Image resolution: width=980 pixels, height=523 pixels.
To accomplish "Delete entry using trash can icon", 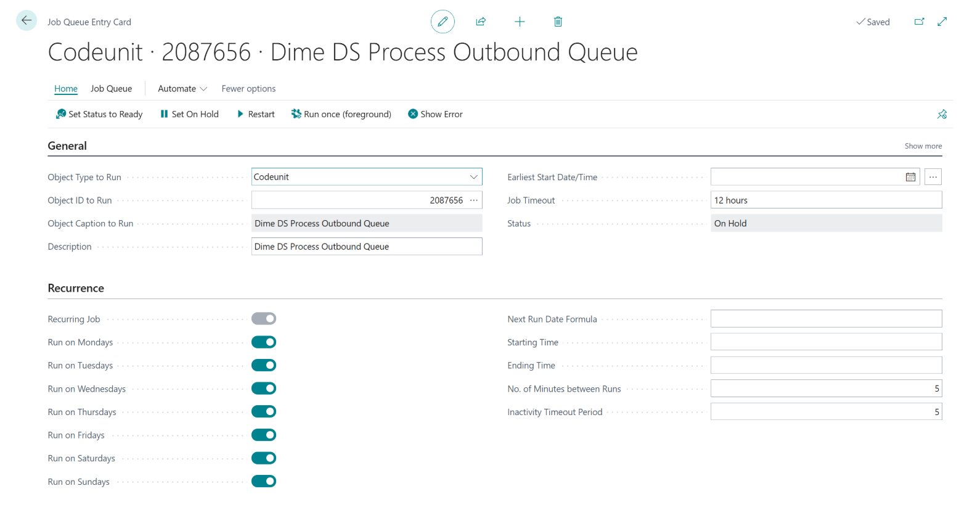I will (x=558, y=22).
